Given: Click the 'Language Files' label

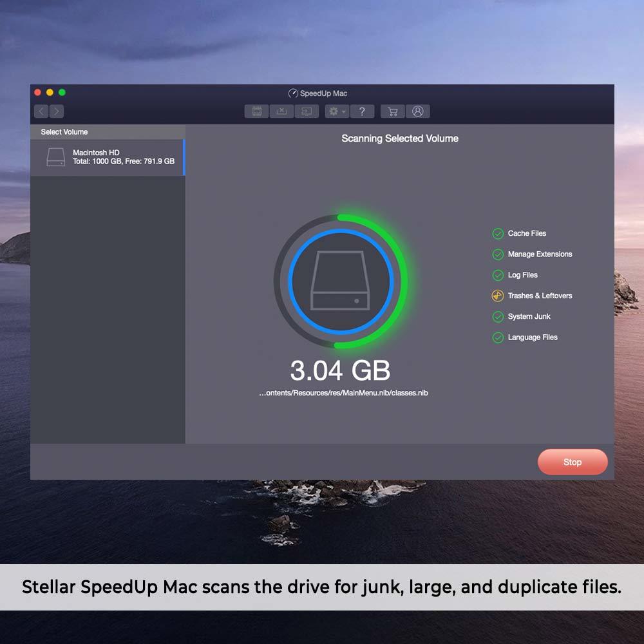Looking at the screenshot, I should 533,337.
